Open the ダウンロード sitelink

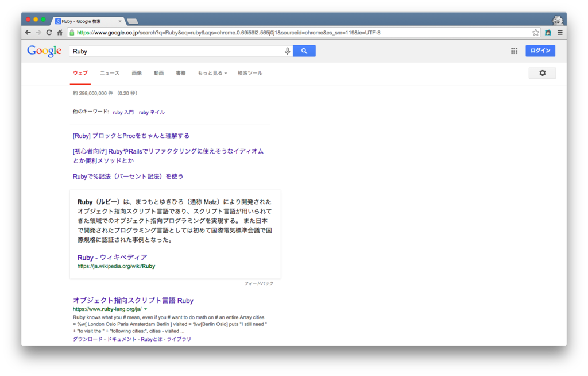tap(87, 339)
